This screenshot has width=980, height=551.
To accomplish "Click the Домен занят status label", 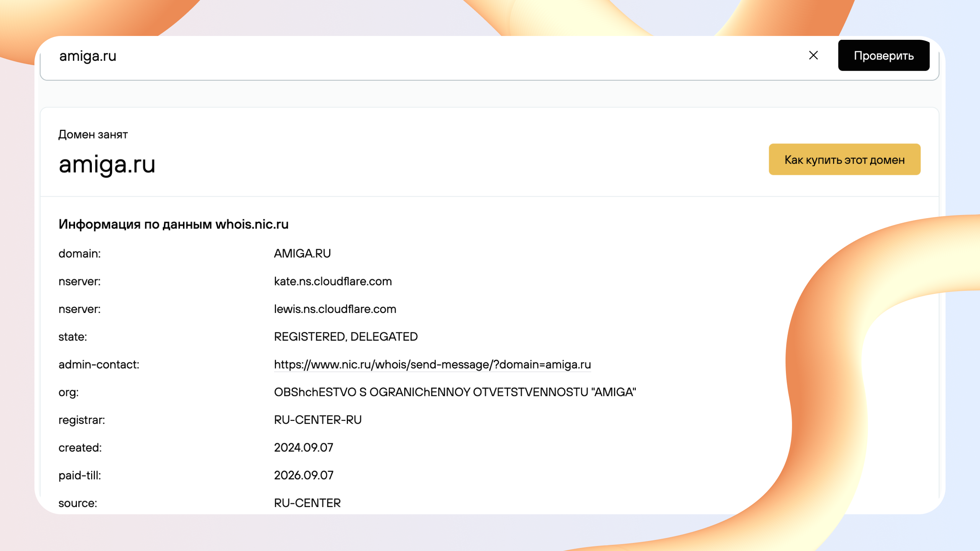I will tap(93, 135).
